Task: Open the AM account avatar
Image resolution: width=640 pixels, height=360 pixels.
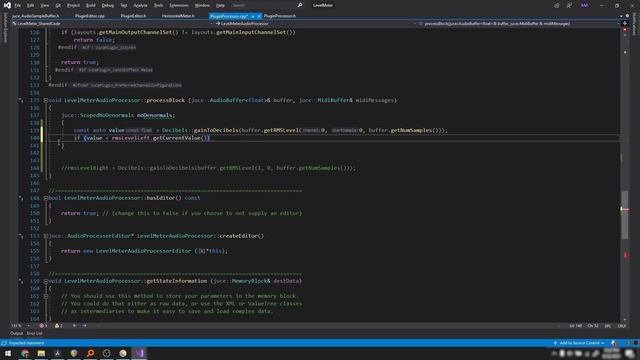Action: click(584, 5)
